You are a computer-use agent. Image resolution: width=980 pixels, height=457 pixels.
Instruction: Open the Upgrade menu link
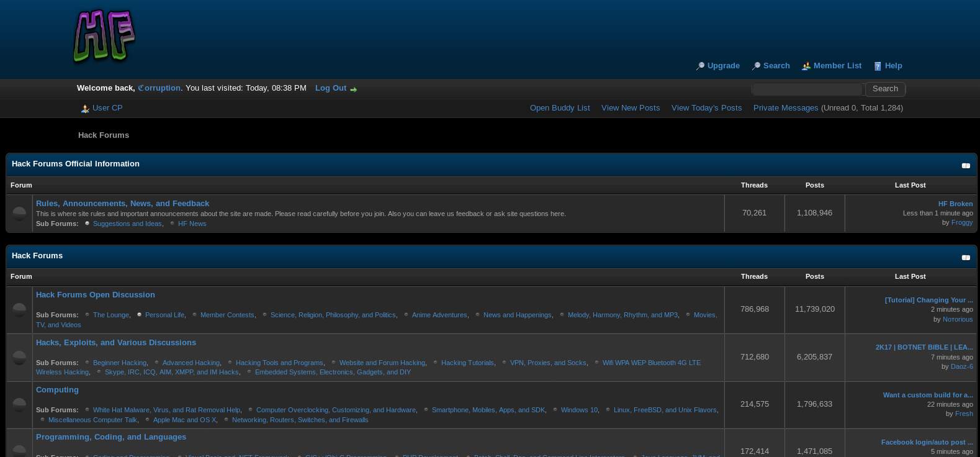[723, 66]
